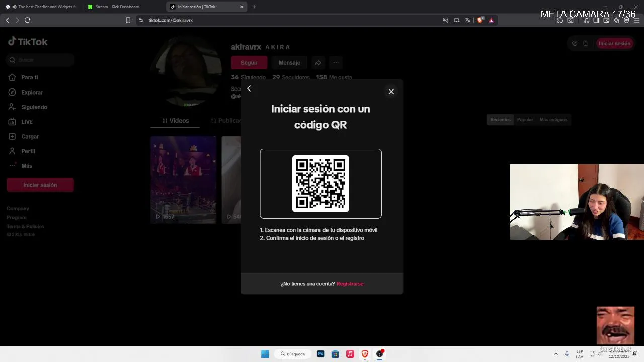Bookmark this page with the bookmark icon
644x362 pixels.
coord(128,20)
